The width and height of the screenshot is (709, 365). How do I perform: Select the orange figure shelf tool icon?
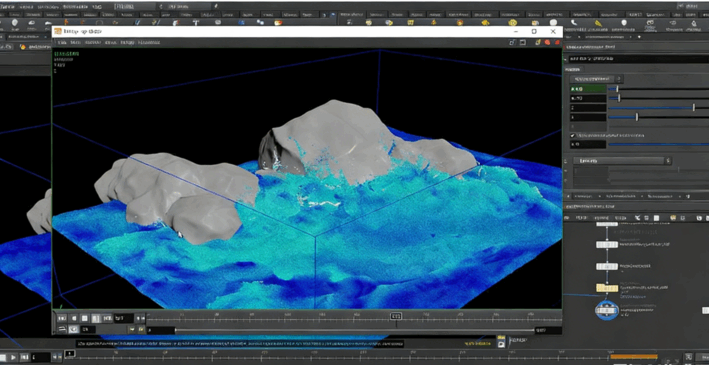66,22
